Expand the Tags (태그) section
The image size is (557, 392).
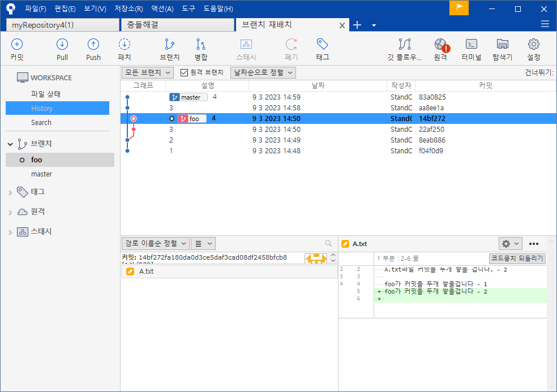(x=10, y=192)
